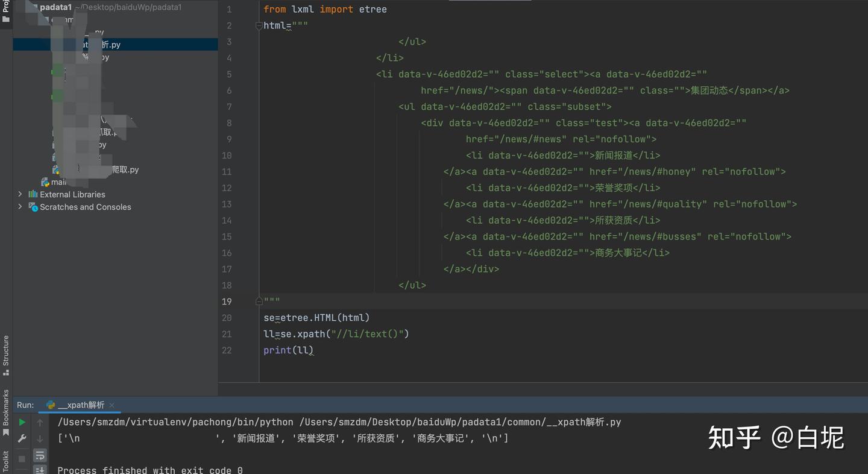Enable soft-wrap in the Run console
The height and width of the screenshot is (474, 868).
(40, 456)
